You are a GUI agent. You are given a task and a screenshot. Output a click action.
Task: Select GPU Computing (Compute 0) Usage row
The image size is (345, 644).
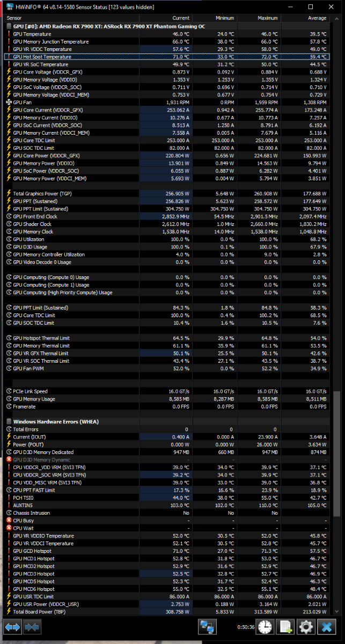(x=168, y=277)
